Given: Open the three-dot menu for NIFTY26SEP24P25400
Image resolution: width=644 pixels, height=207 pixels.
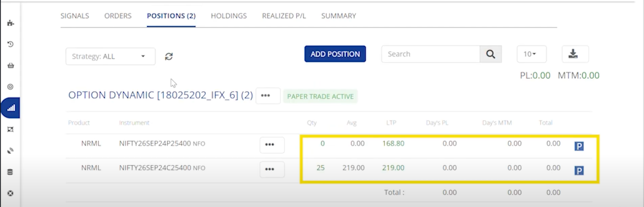Looking at the screenshot, I should [272, 145].
